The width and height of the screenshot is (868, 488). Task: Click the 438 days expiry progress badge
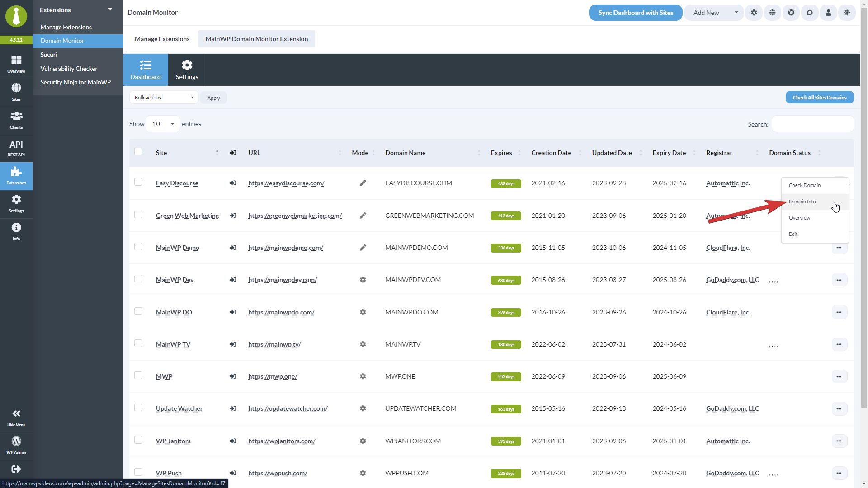click(505, 183)
